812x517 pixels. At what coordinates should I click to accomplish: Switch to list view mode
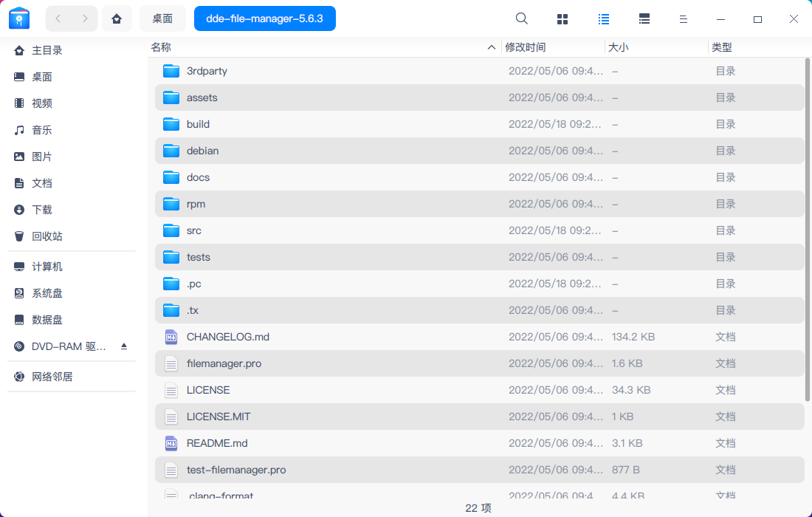pyautogui.click(x=603, y=19)
